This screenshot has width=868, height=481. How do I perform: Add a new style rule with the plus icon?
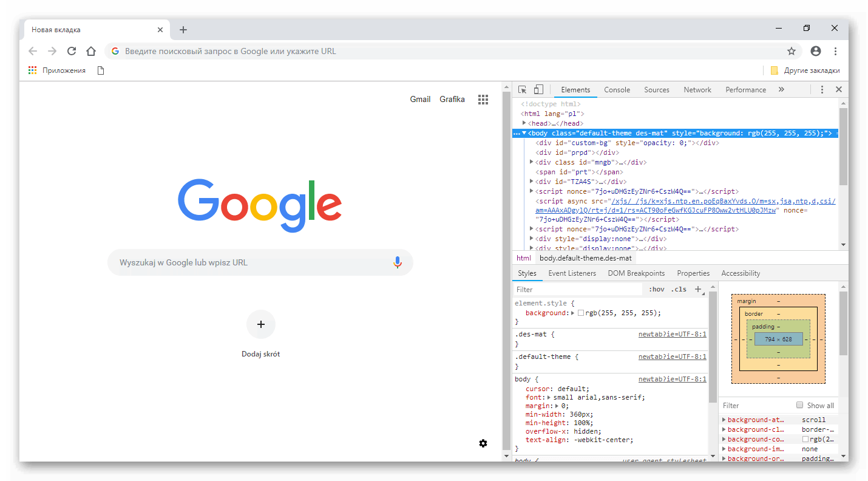click(x=698, y=290)
